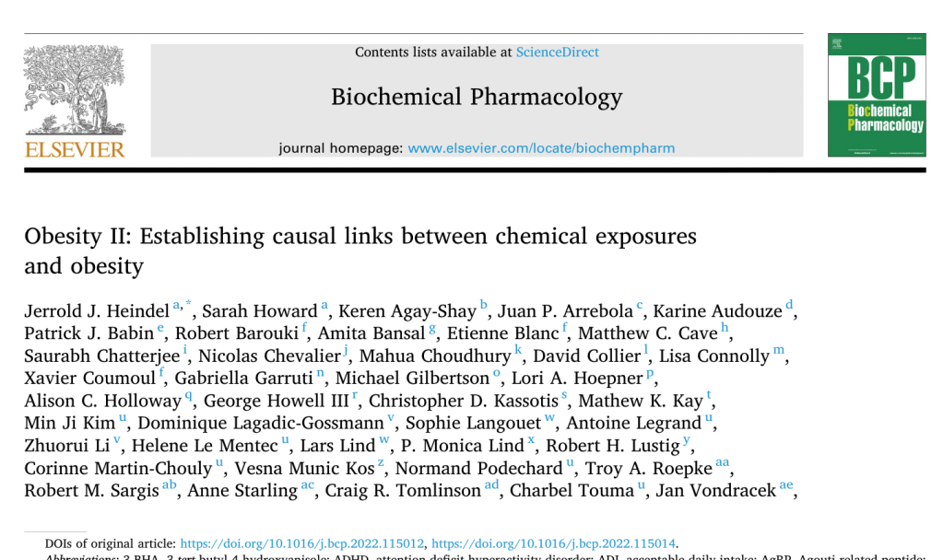Click superscript ab after Robert M. Sargis

click(170, 485)
